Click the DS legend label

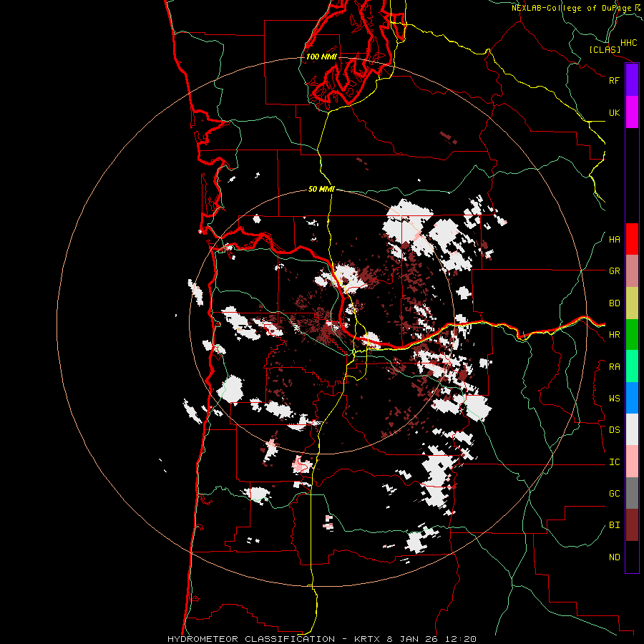pos(614,430)
